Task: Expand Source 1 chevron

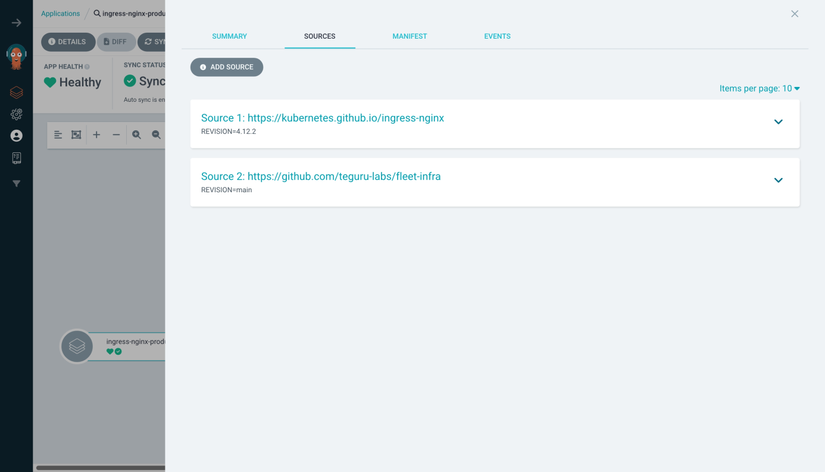Action: coord(778,122)
